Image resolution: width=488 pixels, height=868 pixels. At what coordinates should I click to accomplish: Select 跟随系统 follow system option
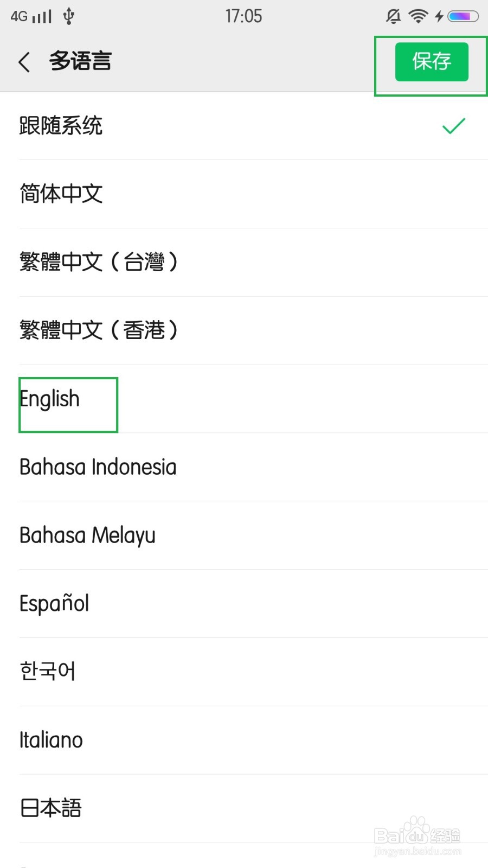(61, 126)
